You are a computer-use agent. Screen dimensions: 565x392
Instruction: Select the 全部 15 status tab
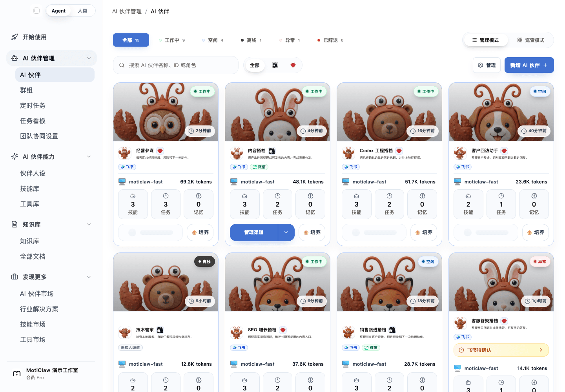coord(131,40)
